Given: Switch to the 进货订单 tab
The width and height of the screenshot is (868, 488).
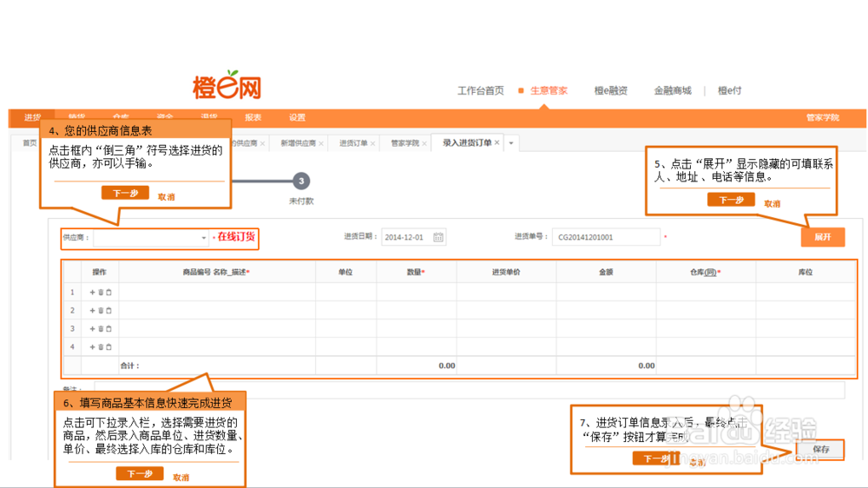Looking at the screenshot, I should [353, 143].
